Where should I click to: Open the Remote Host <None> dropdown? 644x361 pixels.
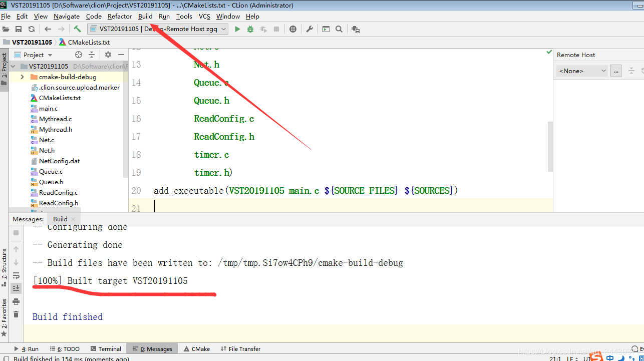[581, 71]
